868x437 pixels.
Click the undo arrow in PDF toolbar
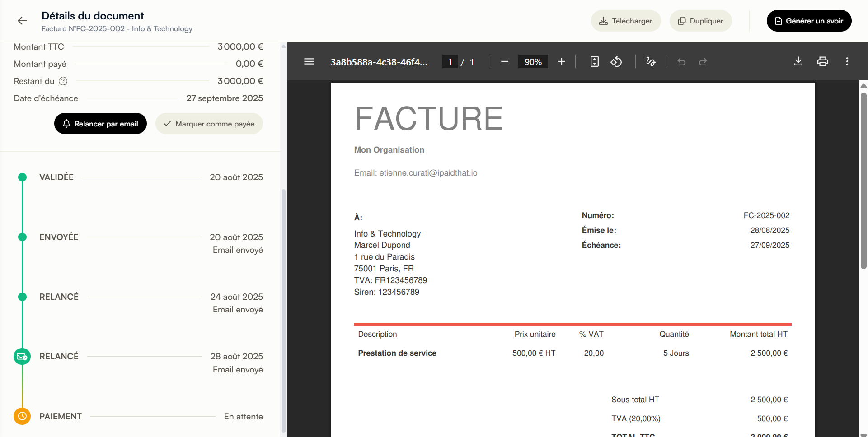pyautogui.click(x=681, y=62)
